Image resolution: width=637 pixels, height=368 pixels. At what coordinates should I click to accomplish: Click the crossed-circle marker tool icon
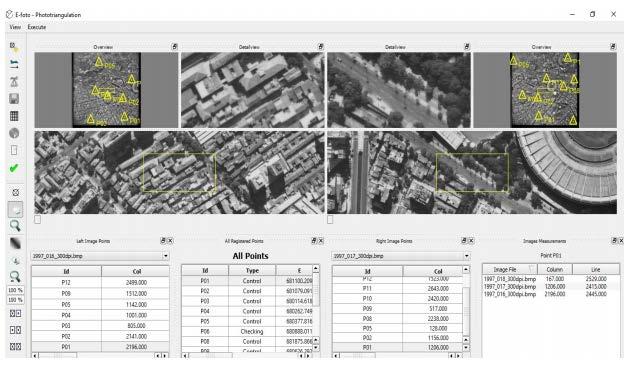click(15, 193)
